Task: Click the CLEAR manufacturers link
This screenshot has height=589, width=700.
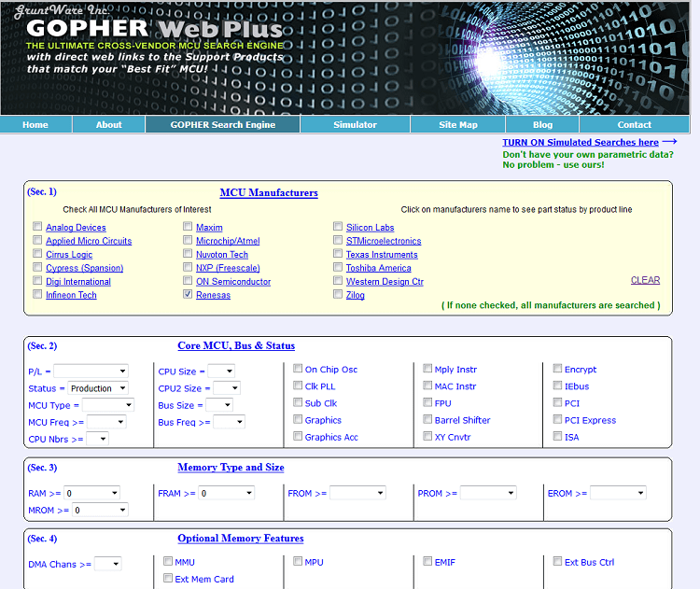Action: pyautogui.click(x=645, y=280)
